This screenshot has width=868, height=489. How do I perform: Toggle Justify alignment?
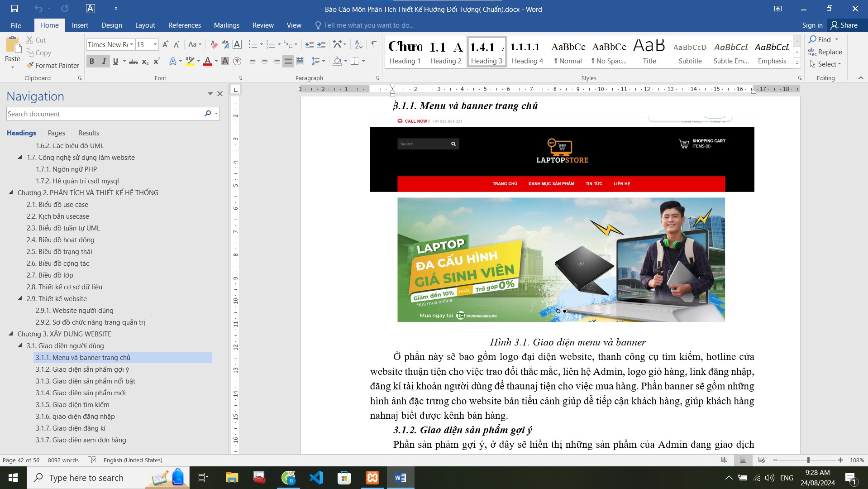(288, 61)
